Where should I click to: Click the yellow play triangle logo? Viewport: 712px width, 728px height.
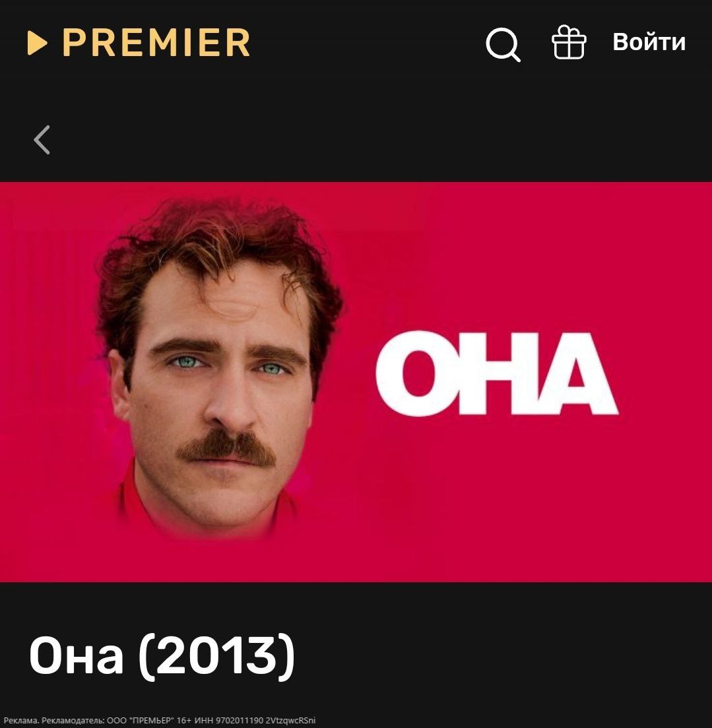[37, 43]
